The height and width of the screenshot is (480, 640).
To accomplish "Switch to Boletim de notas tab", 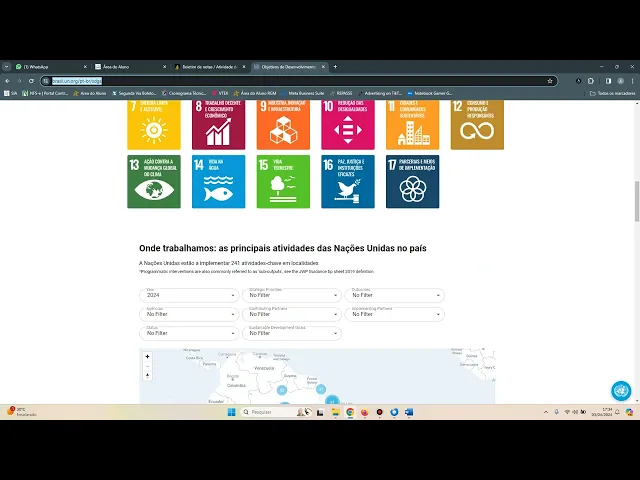I will (x=210, y=67).
